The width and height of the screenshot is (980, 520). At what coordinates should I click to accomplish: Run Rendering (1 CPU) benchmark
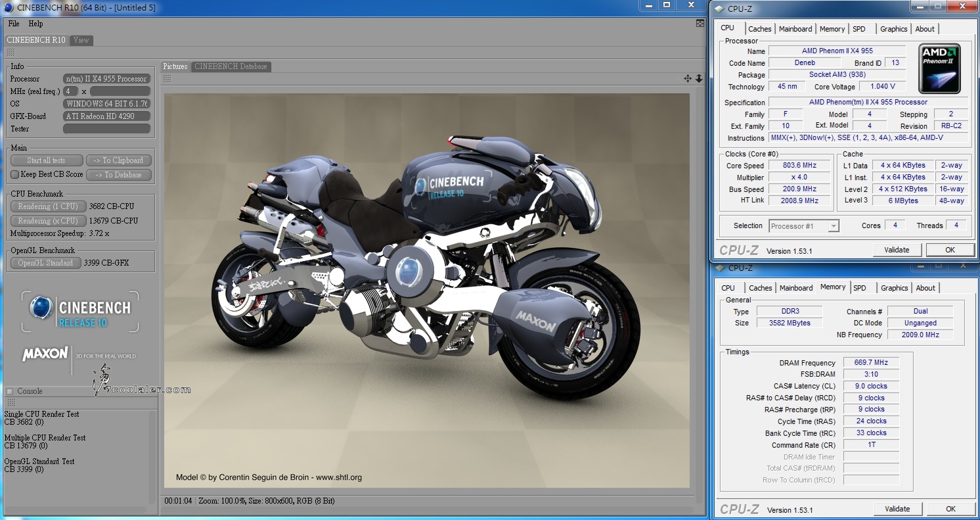tap(48, 206)
